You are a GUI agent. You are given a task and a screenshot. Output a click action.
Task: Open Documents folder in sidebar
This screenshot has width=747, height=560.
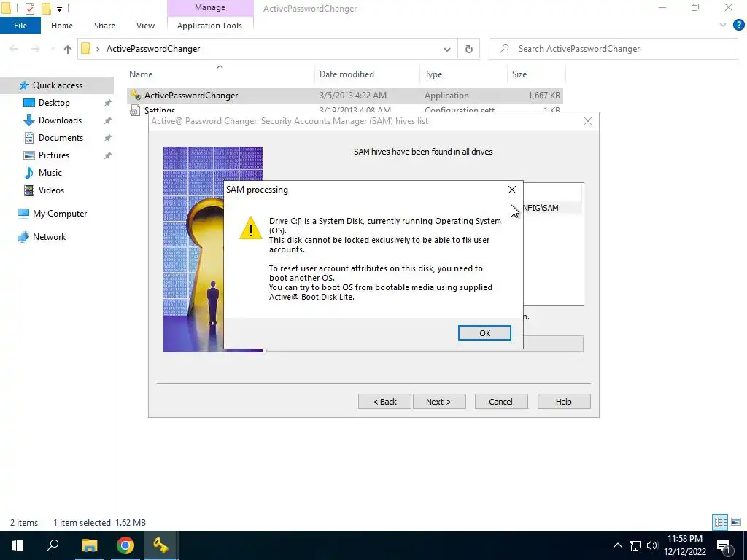[x=61, y=138]
